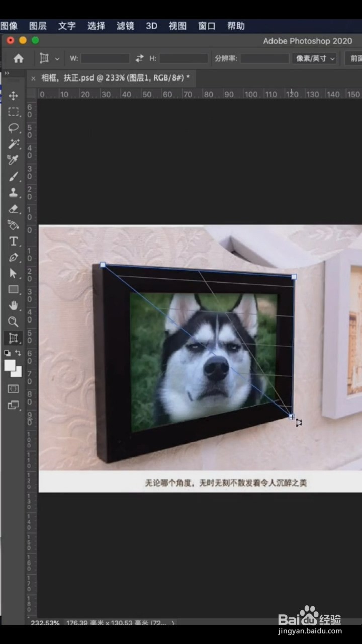Open the 图像 menu
Viewport: 362px width, 644px height.
[x=9, y=26]
